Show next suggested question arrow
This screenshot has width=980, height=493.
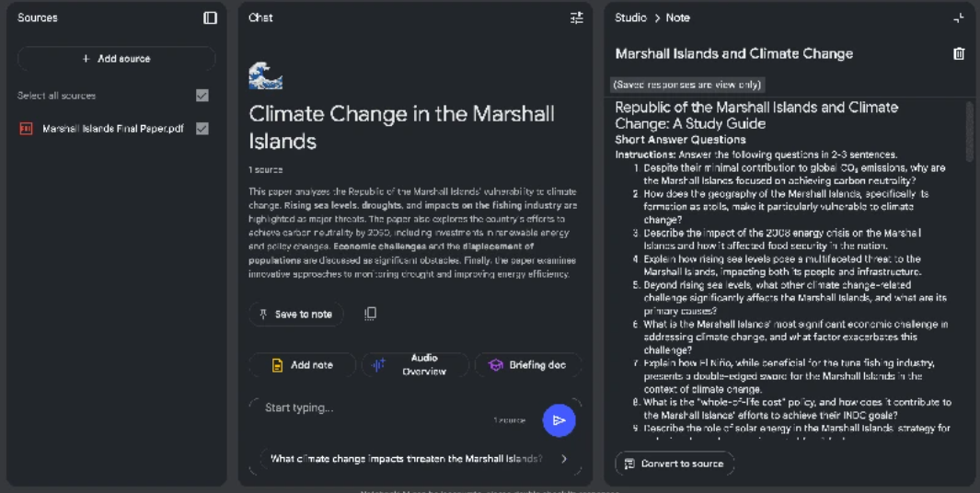click(x=564, y=459)
